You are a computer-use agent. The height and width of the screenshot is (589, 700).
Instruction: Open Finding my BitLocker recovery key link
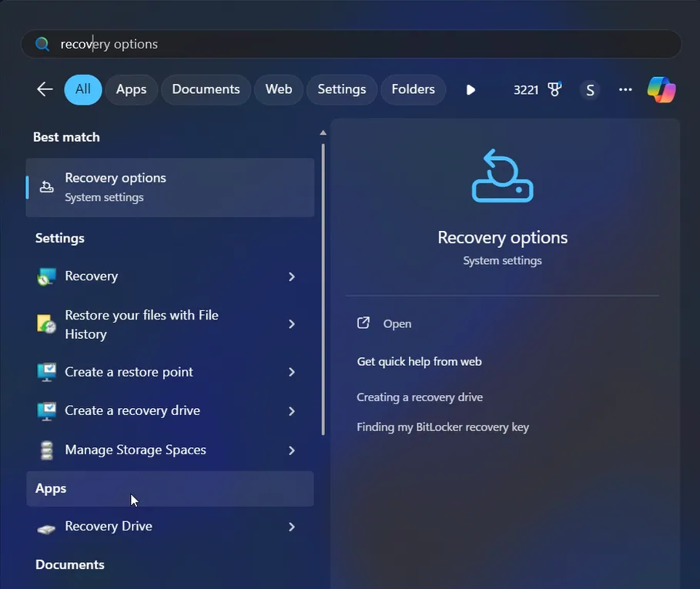tap(443, 427)
